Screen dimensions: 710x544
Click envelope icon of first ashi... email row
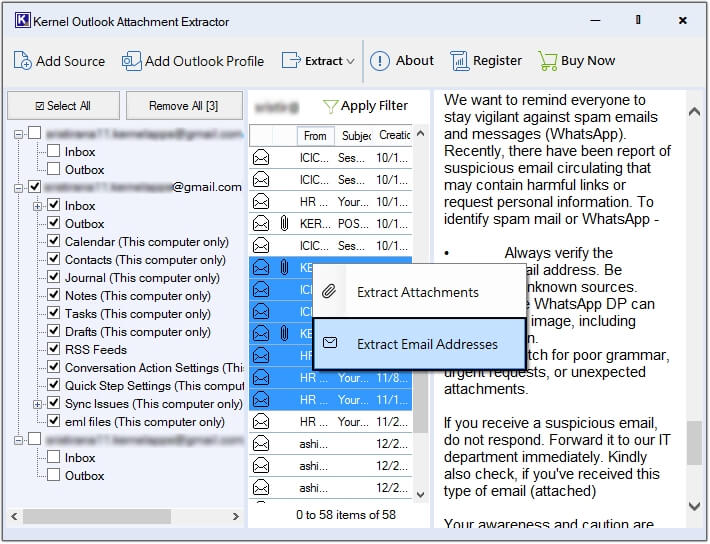click(261, 444)
